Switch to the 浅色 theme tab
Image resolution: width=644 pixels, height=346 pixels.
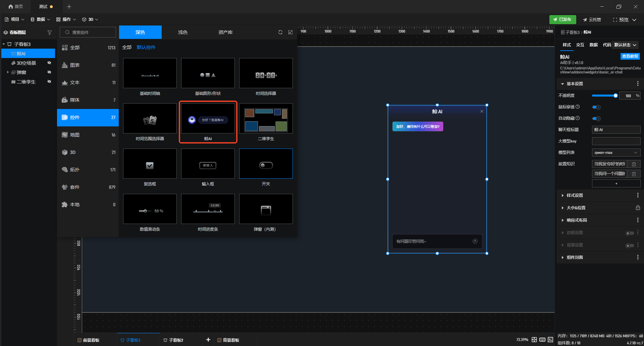(183, 32)
